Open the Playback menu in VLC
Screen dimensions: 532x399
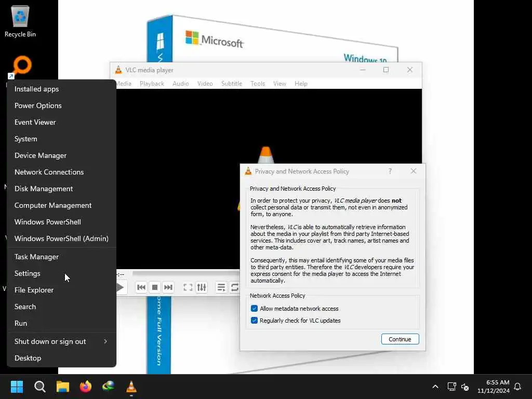152,84
